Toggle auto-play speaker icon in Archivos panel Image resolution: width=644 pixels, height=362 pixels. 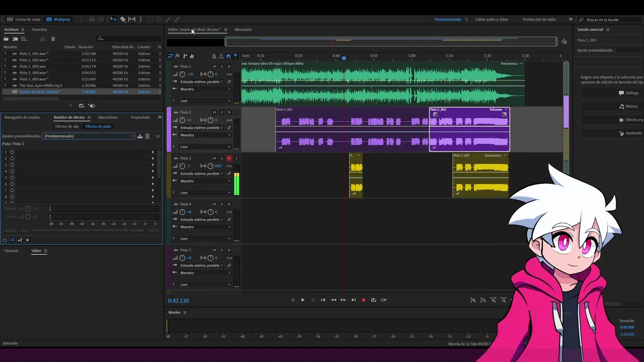tap(92, 106)
